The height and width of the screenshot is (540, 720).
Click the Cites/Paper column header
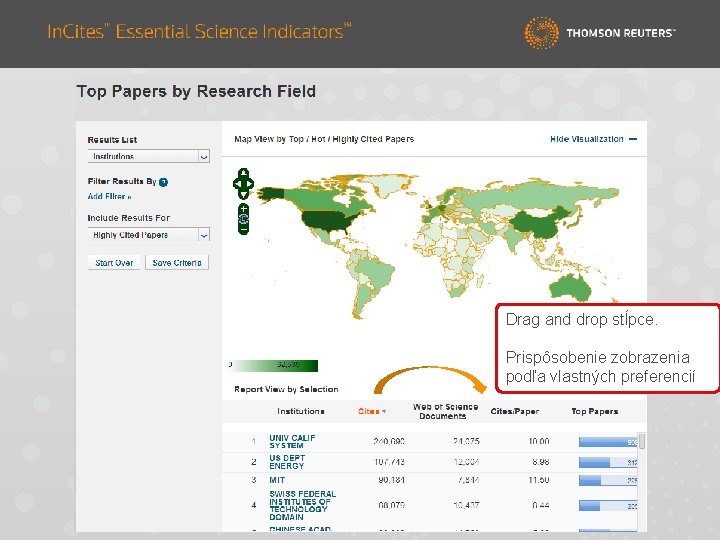514,411
